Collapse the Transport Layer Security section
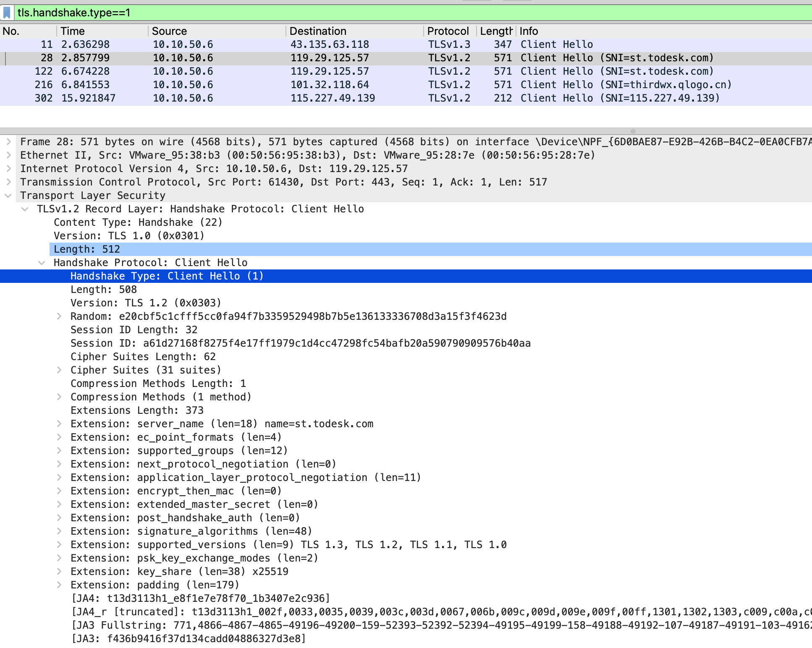Image resolution: width=812 pixels, height=648 pixels. pos(8,196)
